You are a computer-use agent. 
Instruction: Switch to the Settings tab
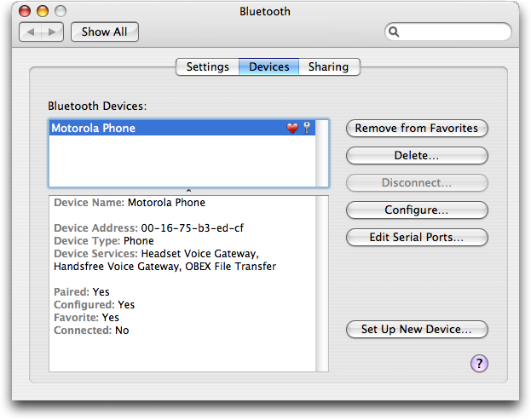coord(208,66)
